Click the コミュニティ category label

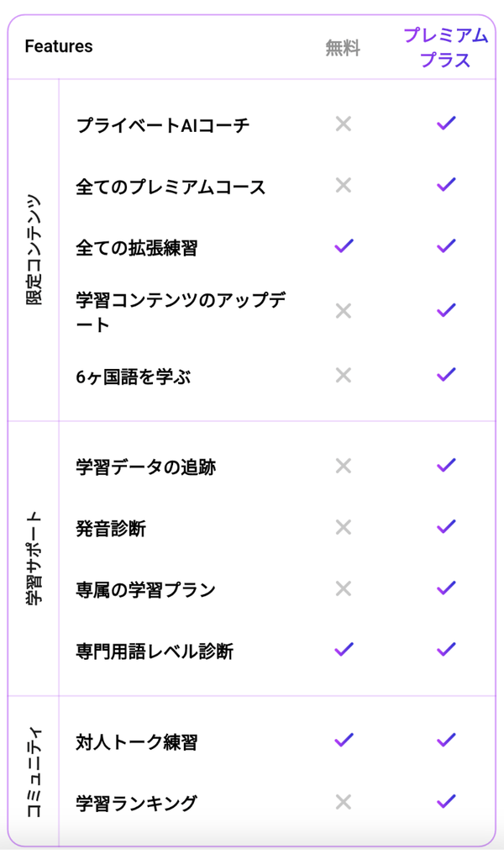point(34,772)
